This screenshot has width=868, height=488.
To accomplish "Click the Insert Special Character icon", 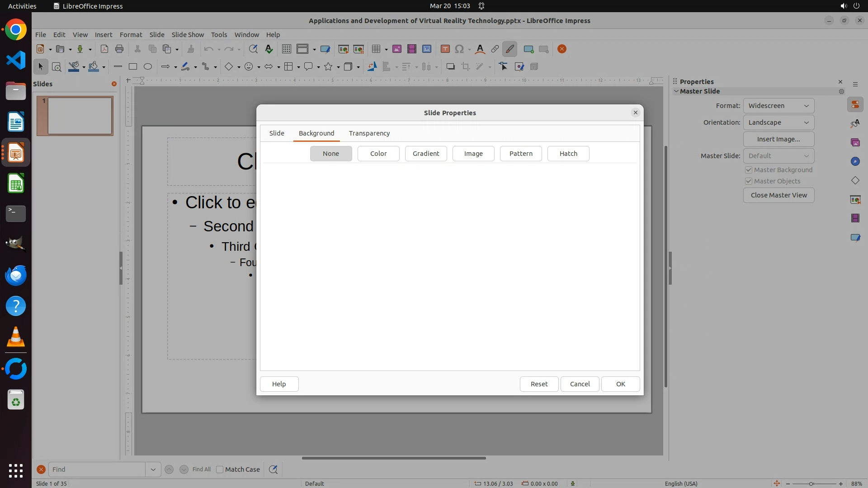I will 459,49.
